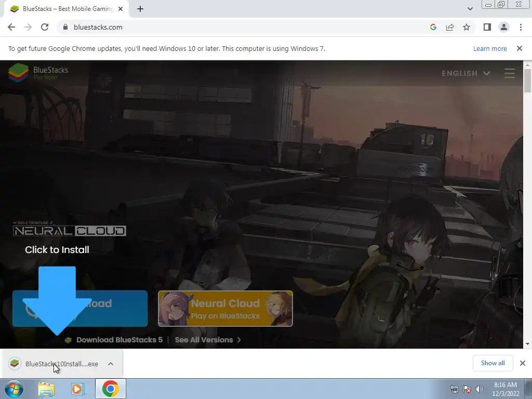This screenshot has height=399, width=532.
Task: Open the site hamburger menu
Action: pyautogui.click(x=510, y=73)
